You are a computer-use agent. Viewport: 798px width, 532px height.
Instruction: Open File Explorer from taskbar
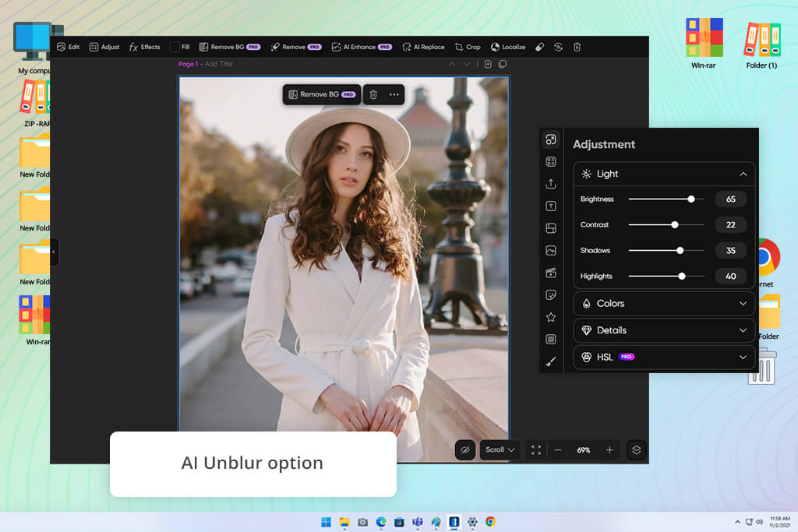(x=344, y=522)
